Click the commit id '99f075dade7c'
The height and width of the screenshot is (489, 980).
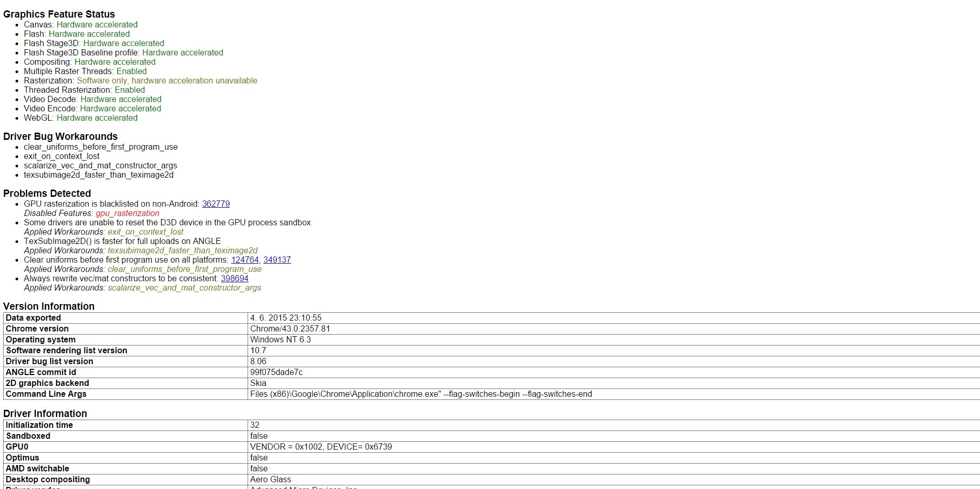[x=277, y=372]
